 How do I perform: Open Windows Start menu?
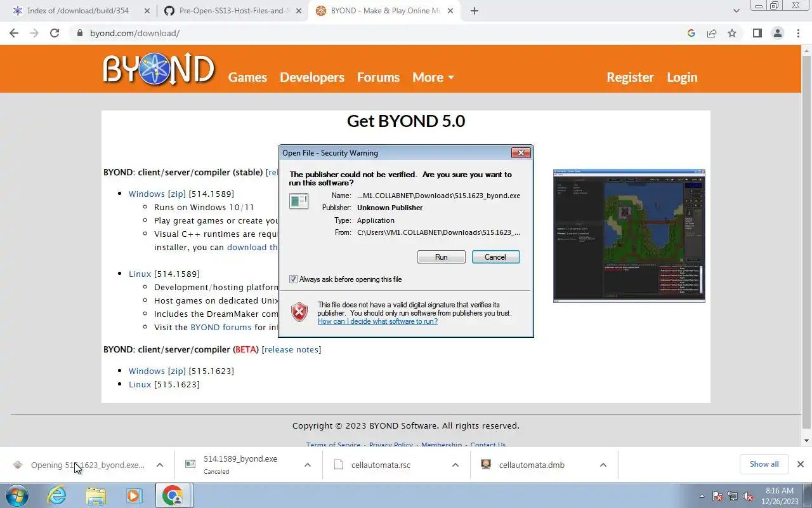[x=17, y=495]
